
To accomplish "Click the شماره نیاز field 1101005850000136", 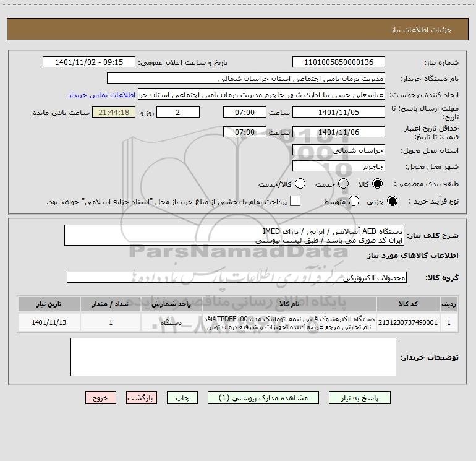I will click(x=339, y=62).
